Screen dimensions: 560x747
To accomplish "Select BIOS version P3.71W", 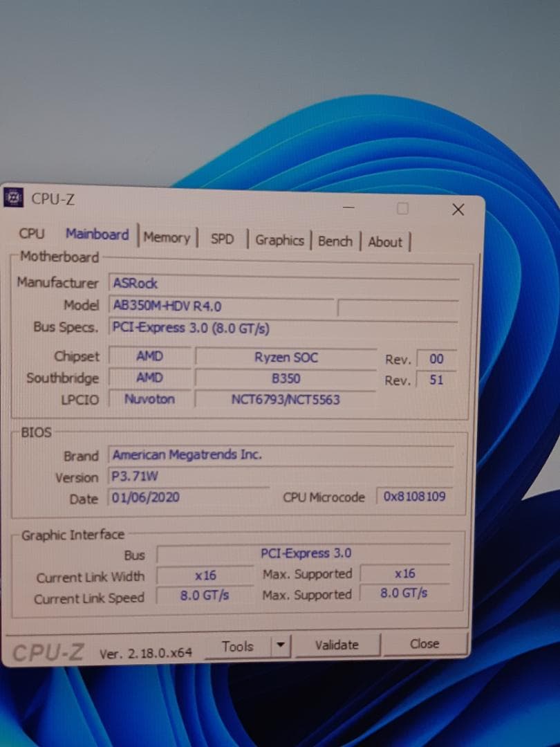I will 281,476.
